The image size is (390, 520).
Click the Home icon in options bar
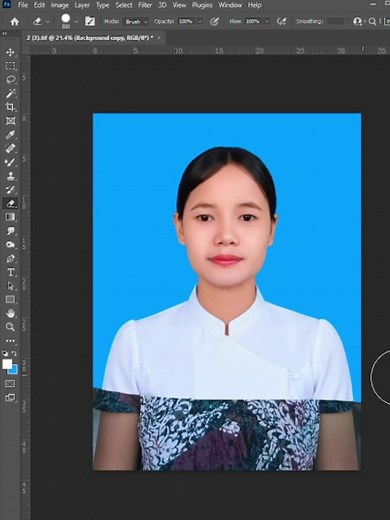coord(14,22)
